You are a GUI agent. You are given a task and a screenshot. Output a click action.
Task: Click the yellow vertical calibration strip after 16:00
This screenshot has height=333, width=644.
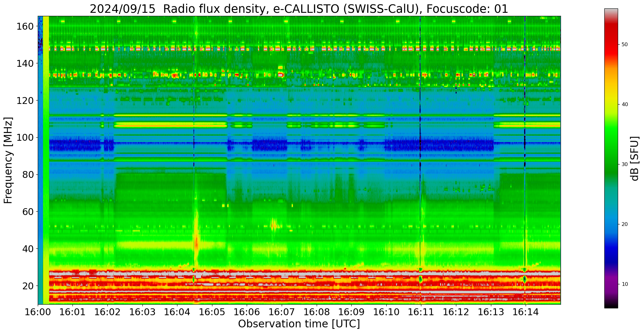[x=46, y=160]
